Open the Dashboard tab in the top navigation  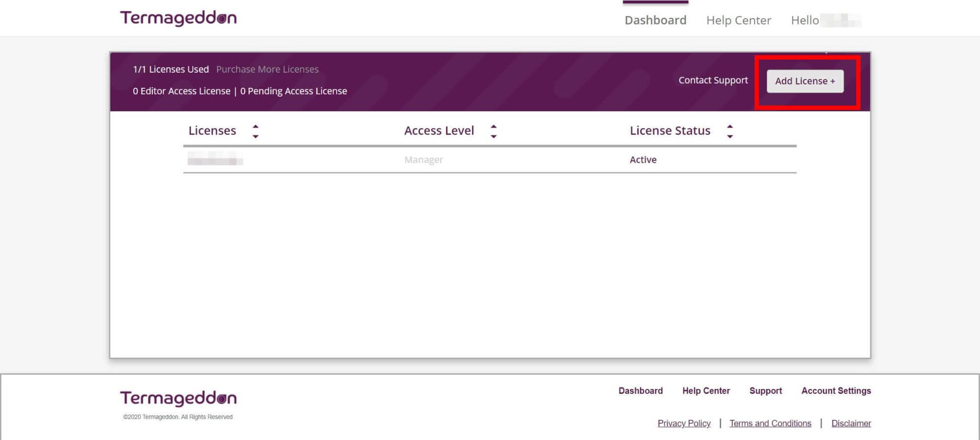click(655, 20)
